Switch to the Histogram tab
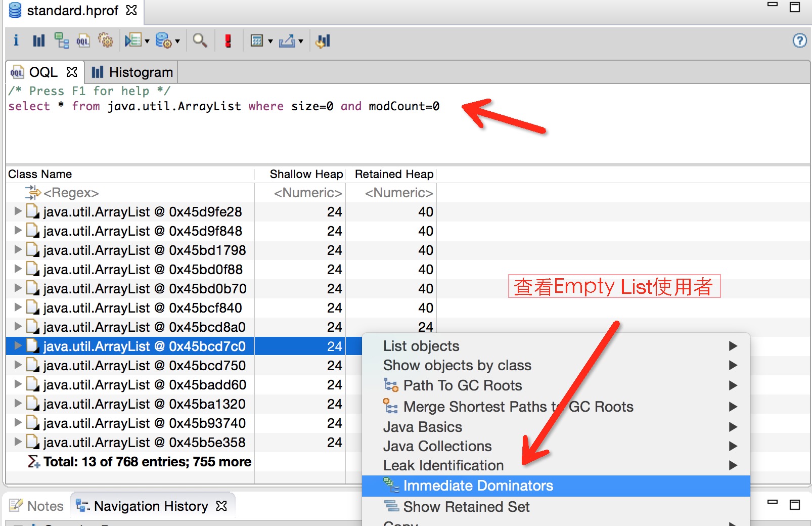The height and width of the screenshot is (526, 812). click(x=132, y=72)
